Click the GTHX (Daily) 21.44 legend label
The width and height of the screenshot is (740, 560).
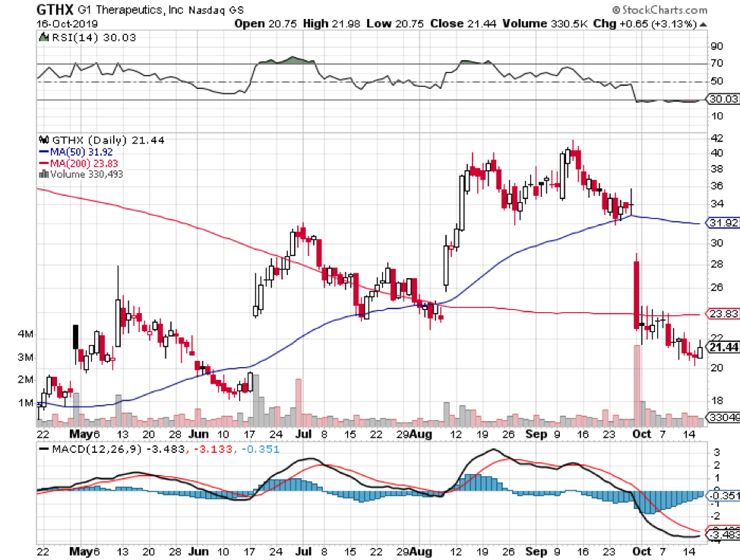click(108, 141)
